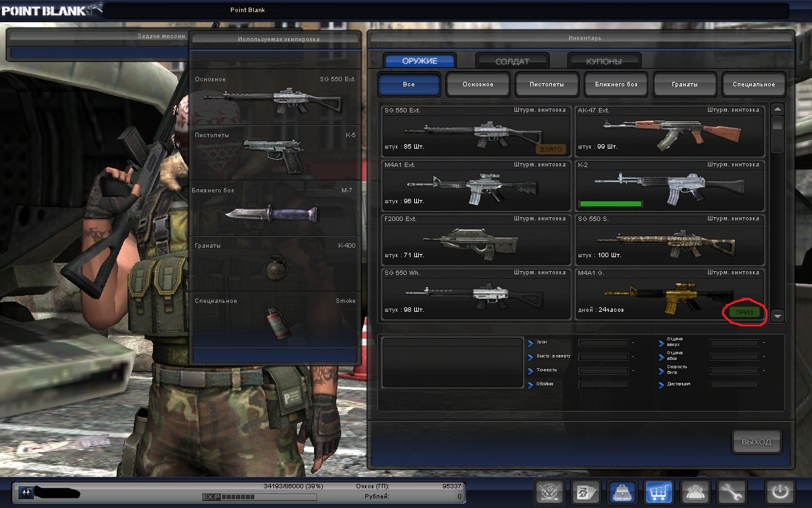Screen dimensions: 812x508
Task: Click the Урон stat arrow
Action: point(530,343)
